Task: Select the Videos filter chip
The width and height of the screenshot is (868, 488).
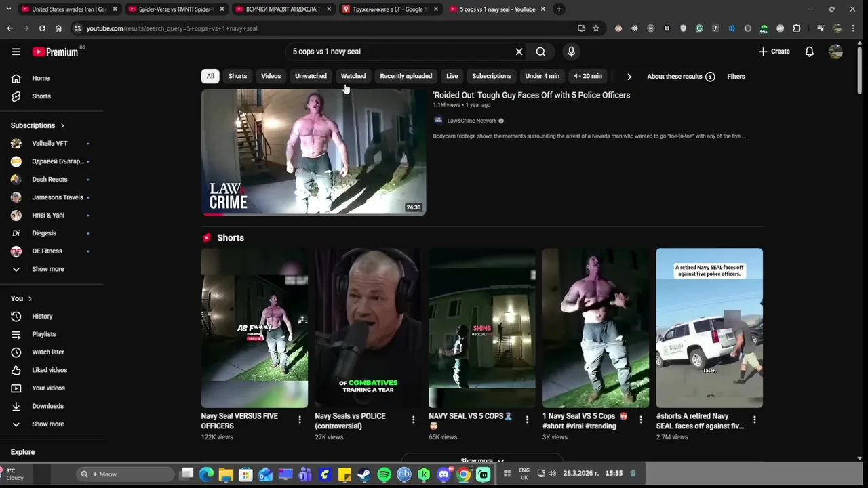Action: pyautogui.click(x=271, y=76)
